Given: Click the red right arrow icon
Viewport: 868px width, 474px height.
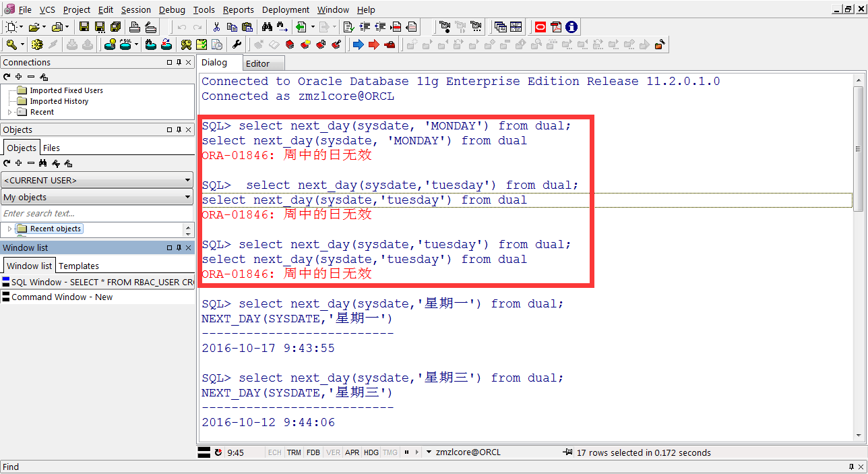Looking at the screenshot, I should click(374, 45).
